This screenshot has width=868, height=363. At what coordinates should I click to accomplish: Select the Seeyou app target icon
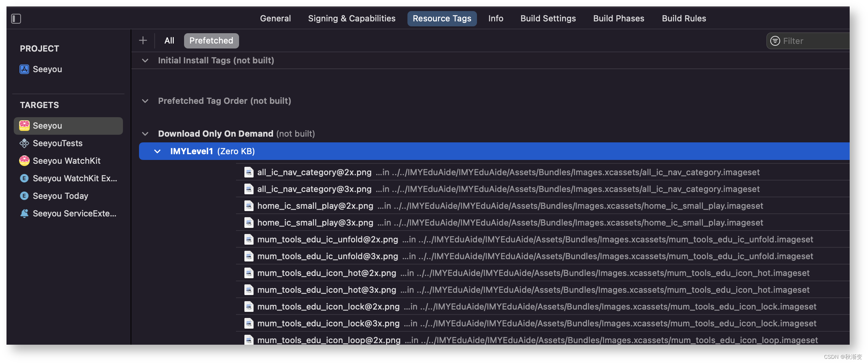pyautogui.click(x=24, y=126)
